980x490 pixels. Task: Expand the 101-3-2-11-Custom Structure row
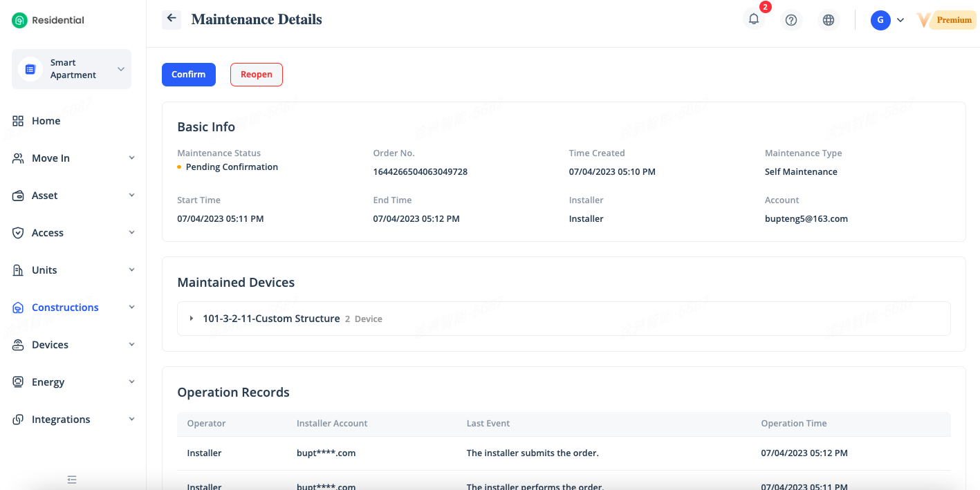coord(192,319)
